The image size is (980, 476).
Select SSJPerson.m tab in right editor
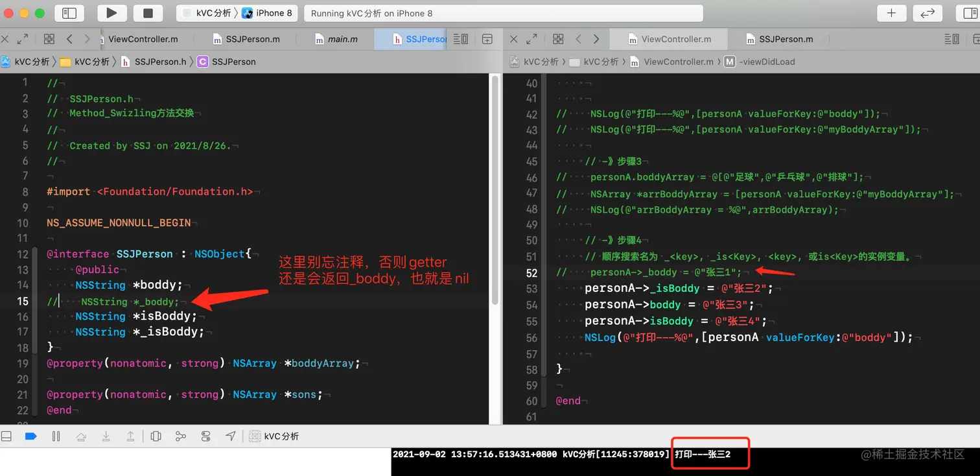(x=779, y=39)
